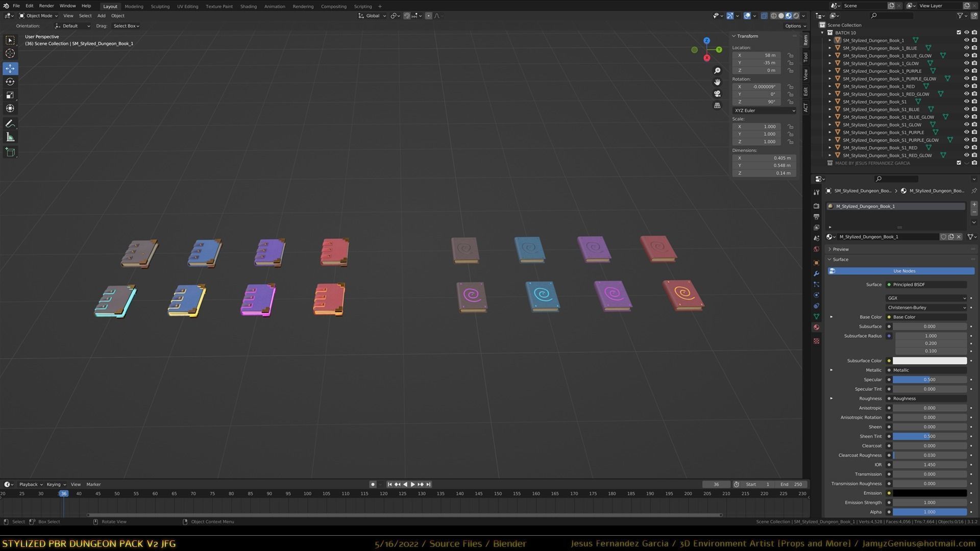Image resolution: width=980 pixels, height=551 pixels.
Task: Jump to the timeline end frame
Action: (x=429, y=484)
